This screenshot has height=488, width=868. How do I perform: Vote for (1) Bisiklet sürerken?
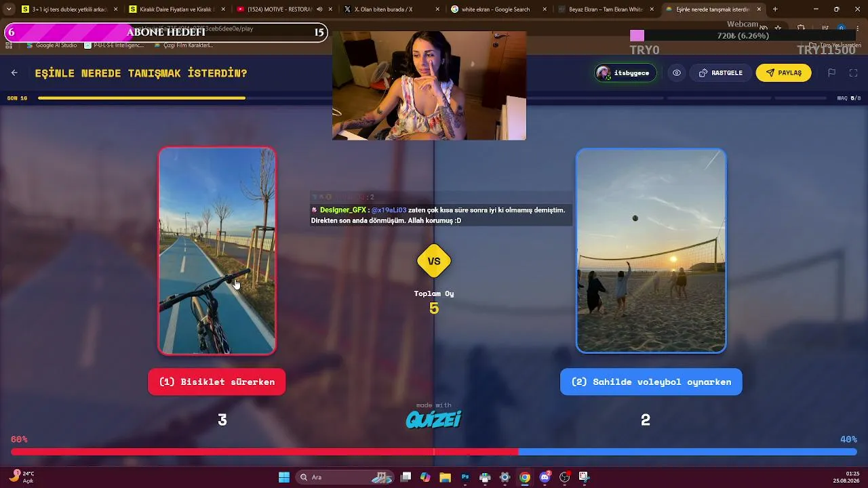217,382
